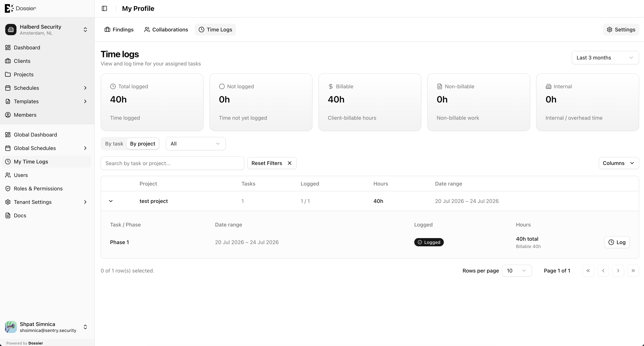Expand Templates submenu

pos(85,101)
